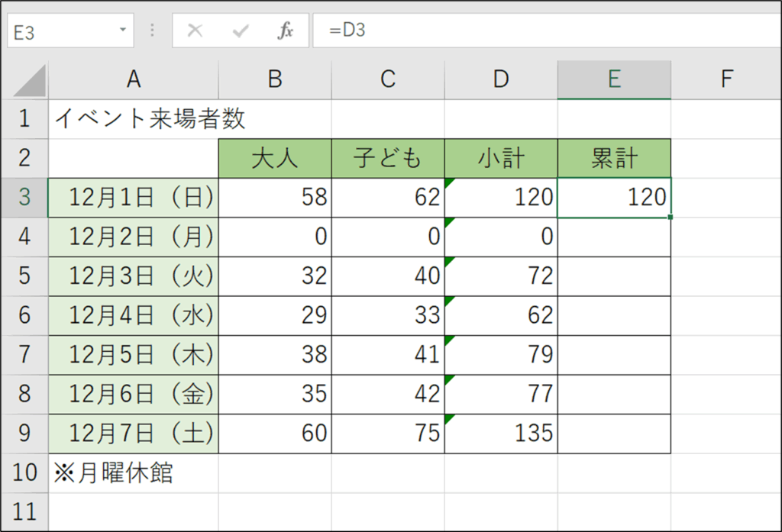Select row 10 header
The height and width of the screenshot is (532, 782).
[x=24, y=473]
